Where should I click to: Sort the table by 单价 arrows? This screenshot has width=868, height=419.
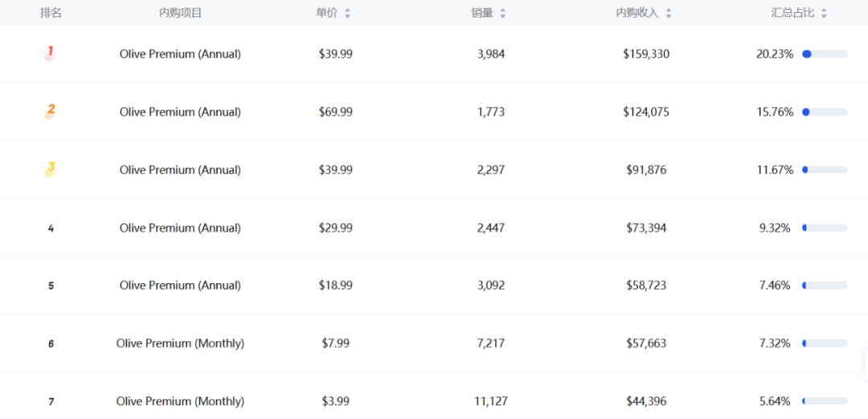point(347,13)
